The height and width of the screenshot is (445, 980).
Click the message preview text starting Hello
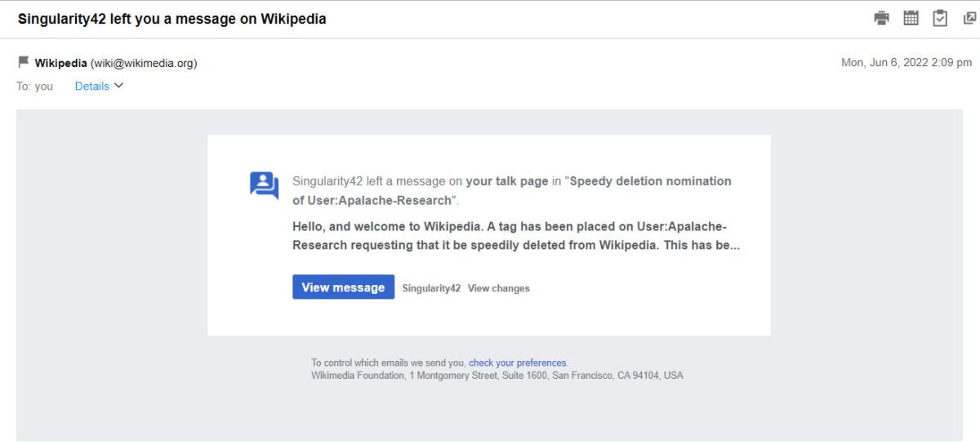[x=515, y=236]
